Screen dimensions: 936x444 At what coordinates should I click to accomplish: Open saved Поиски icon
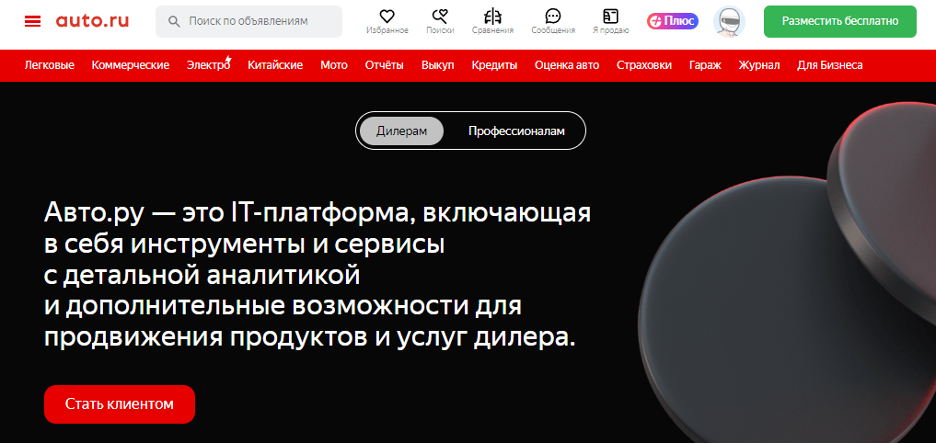(x=439, y=20)
